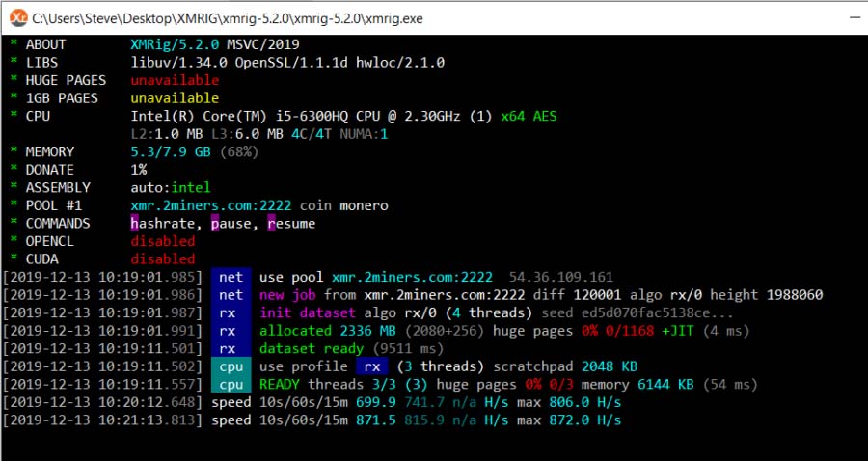Click the pool address in the POOL #1 row

(x=211, y=205)
